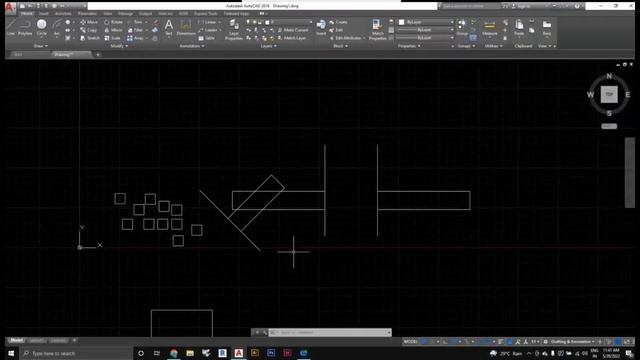
Task: Expand the Utilities panel
Action: (493, 46)
